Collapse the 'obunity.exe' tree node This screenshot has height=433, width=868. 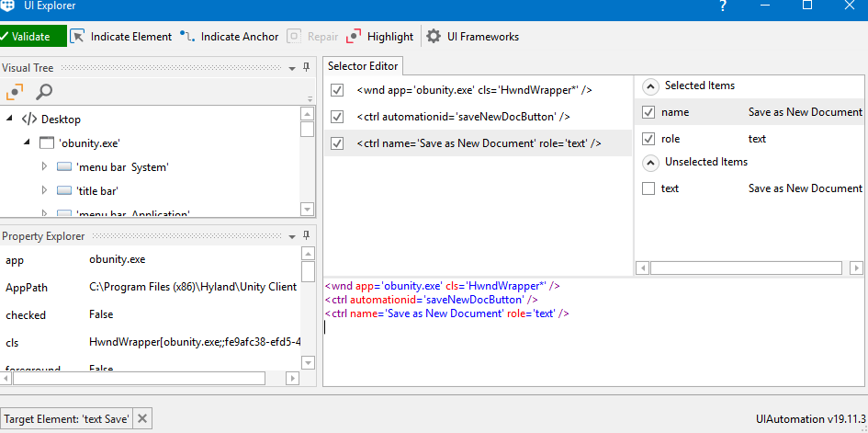tap(27, 142)
